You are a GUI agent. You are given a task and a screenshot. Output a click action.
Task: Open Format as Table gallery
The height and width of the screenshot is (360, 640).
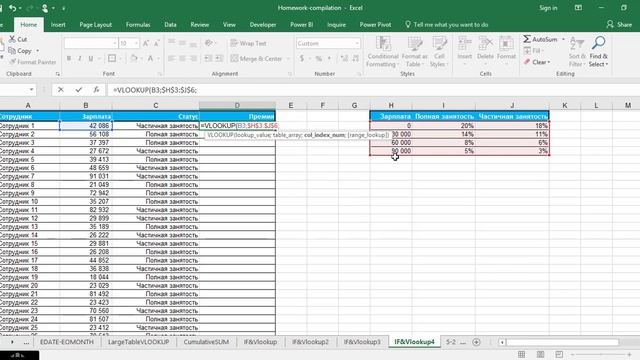pos(415,52)
